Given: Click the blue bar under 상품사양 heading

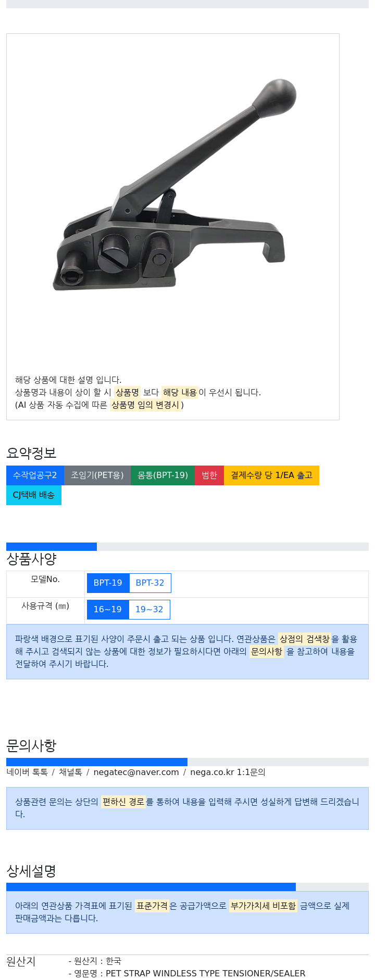Looking at the screenshot, I should click(x=52, y=547).
